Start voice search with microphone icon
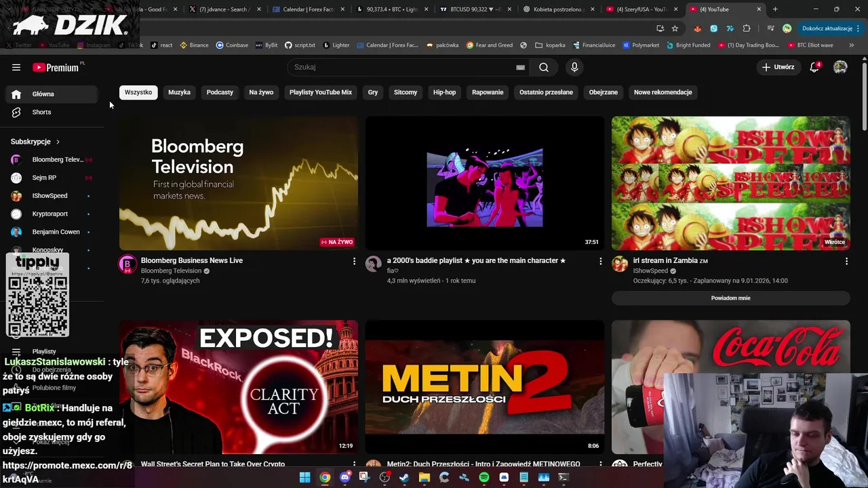Viewport: 868px width, 488px height. 574,67
